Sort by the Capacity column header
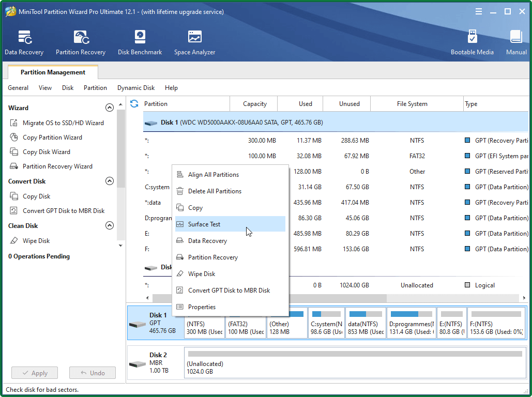This screenshot has width=532, height=397. pos(254,104)
